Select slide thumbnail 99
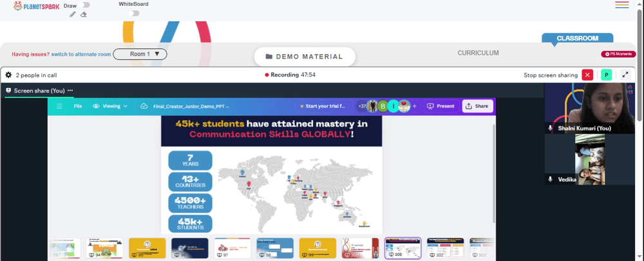Image resolution: width=644 pixels, height=261 pixels. (x=317, y=248)
